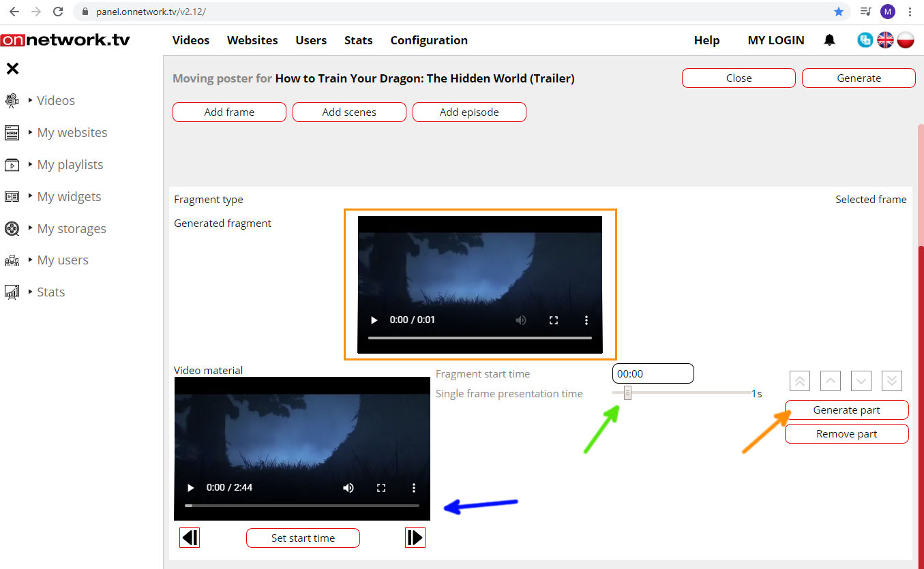This screenshot has width=924, height=569.
Task: Click the Add episode button
Action: pos(469,112)
